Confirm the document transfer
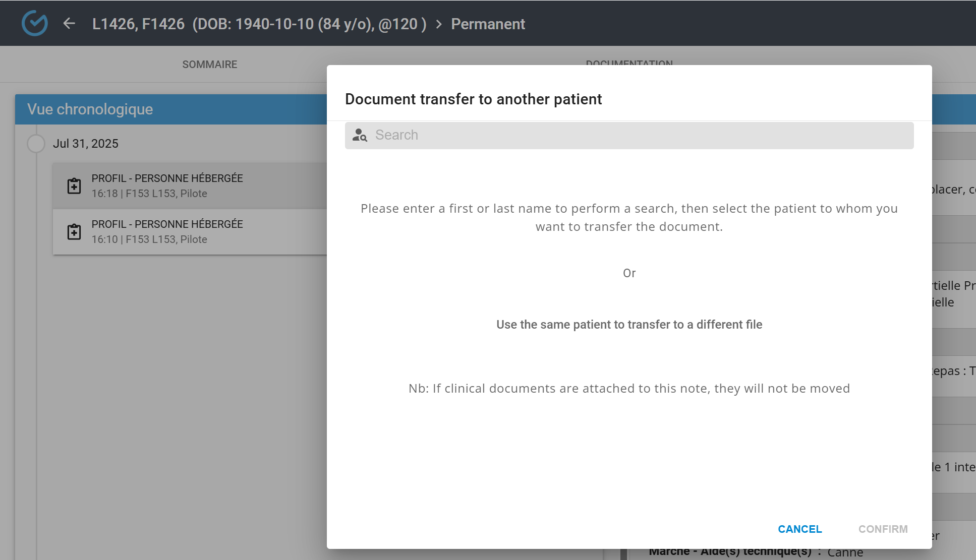This screenshot has height=560, width=976. (x=883, y=529)
